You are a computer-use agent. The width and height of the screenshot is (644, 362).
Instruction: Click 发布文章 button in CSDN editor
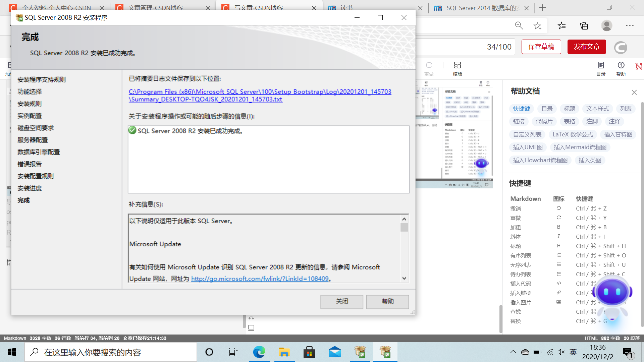(x=587, y=47)
